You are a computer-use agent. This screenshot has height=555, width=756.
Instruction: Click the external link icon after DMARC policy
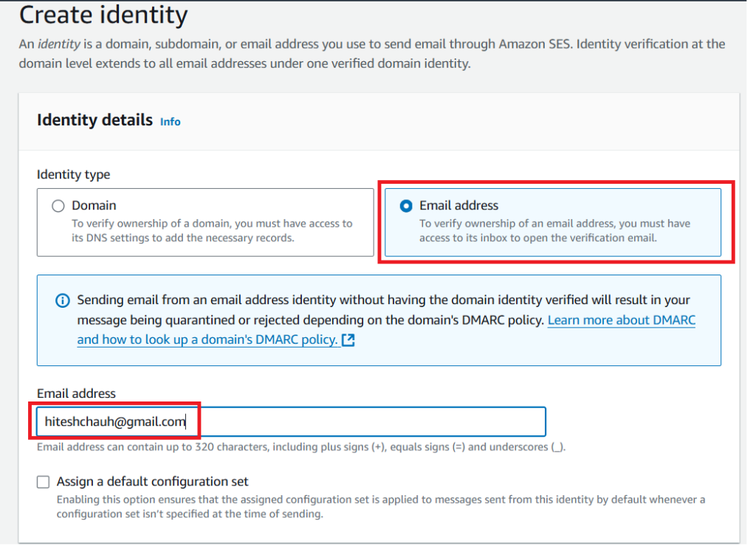[x=348, y=340]
